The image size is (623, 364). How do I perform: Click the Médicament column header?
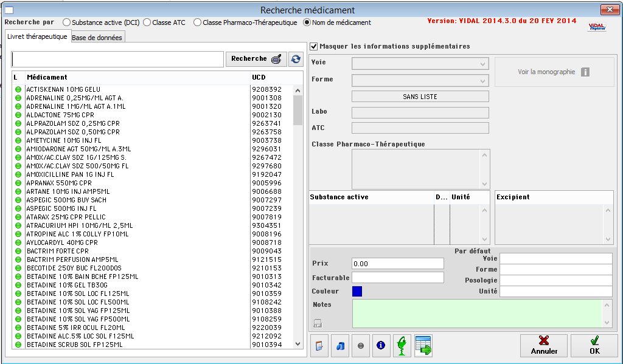click(x=138, y=77)
